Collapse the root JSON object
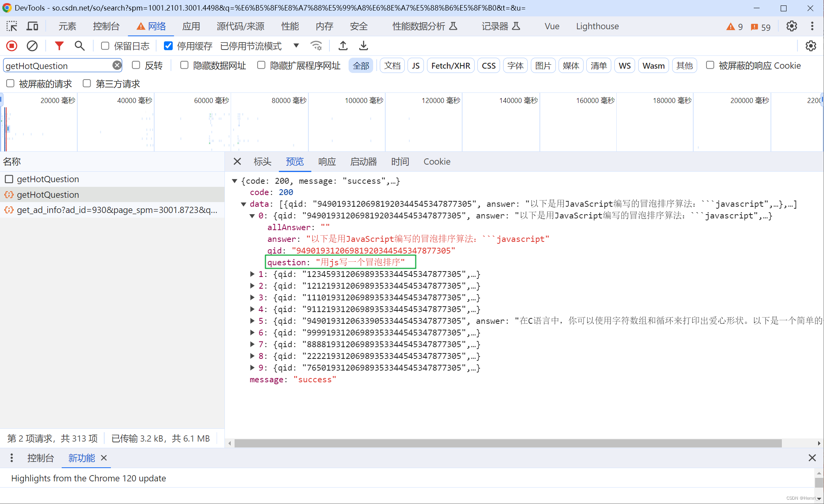Image resolution: width=824 pixels, height=504 pixels. [x=235, y=181]
